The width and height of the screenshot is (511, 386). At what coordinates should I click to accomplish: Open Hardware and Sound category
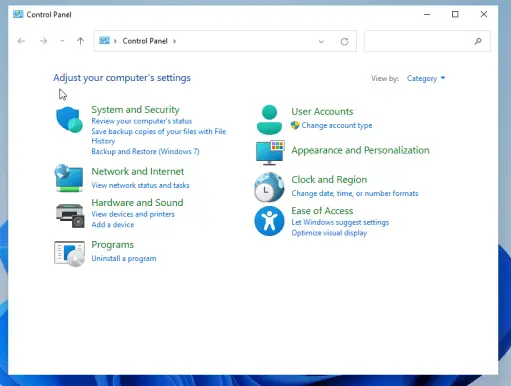tap(137, 202)
